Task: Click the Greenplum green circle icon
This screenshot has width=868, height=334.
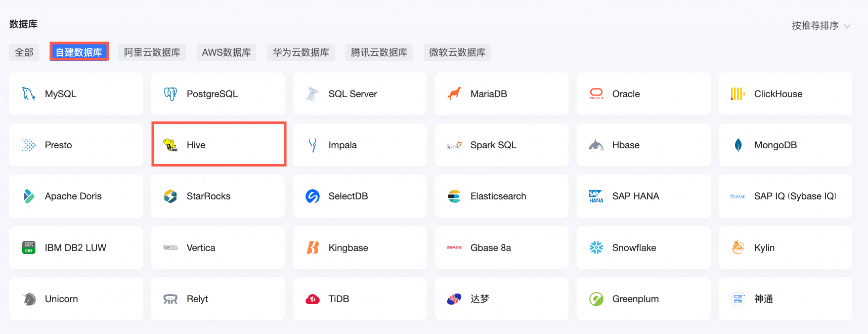Action: point(596,299)
